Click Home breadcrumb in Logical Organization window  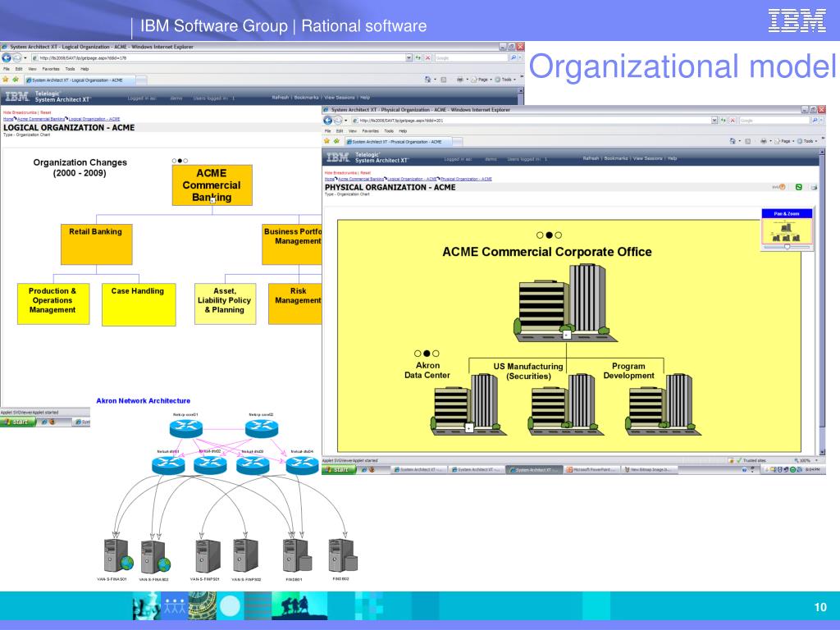[x=8, y=119]
